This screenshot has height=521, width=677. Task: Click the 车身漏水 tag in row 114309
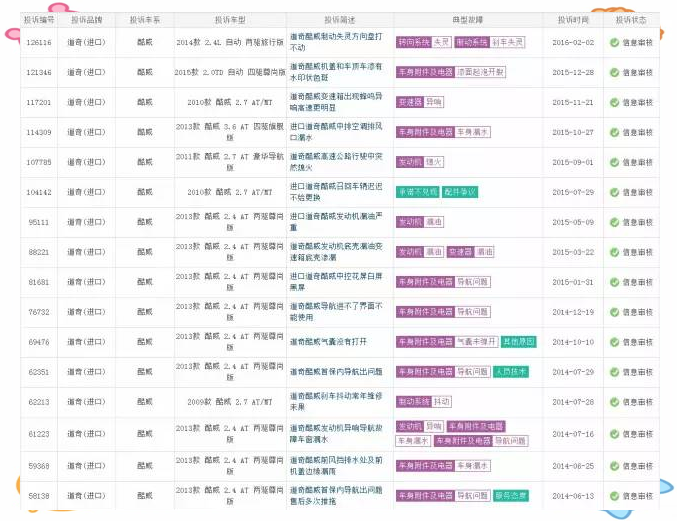point(472,132)
